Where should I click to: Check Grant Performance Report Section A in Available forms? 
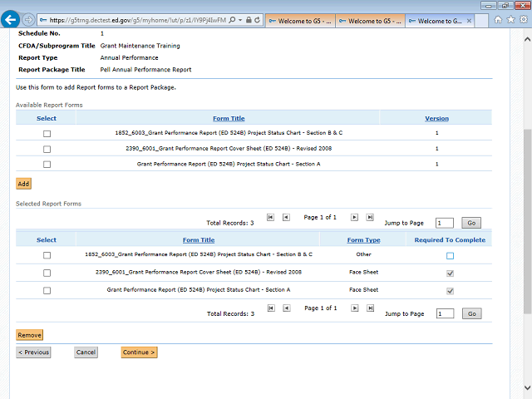click(47, 165)
